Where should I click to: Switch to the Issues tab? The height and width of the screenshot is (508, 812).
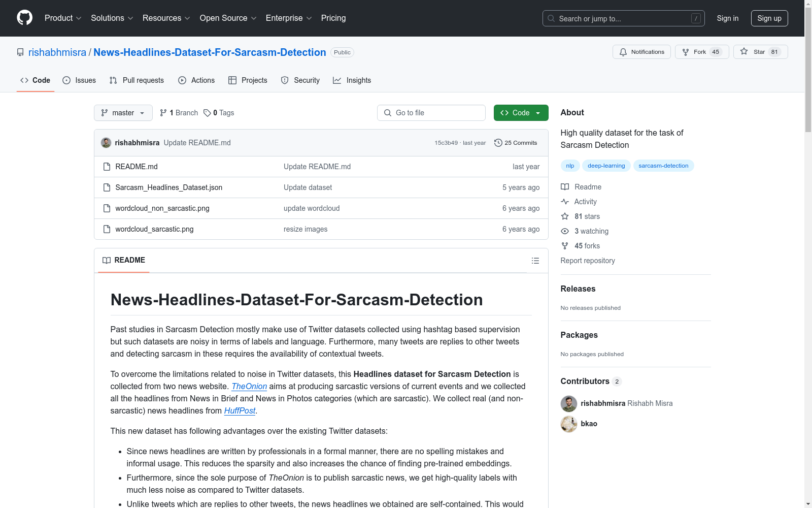(79, 80)
